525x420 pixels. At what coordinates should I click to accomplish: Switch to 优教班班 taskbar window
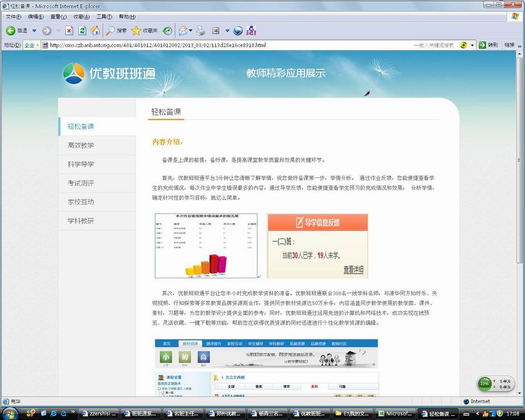(310, 413)
